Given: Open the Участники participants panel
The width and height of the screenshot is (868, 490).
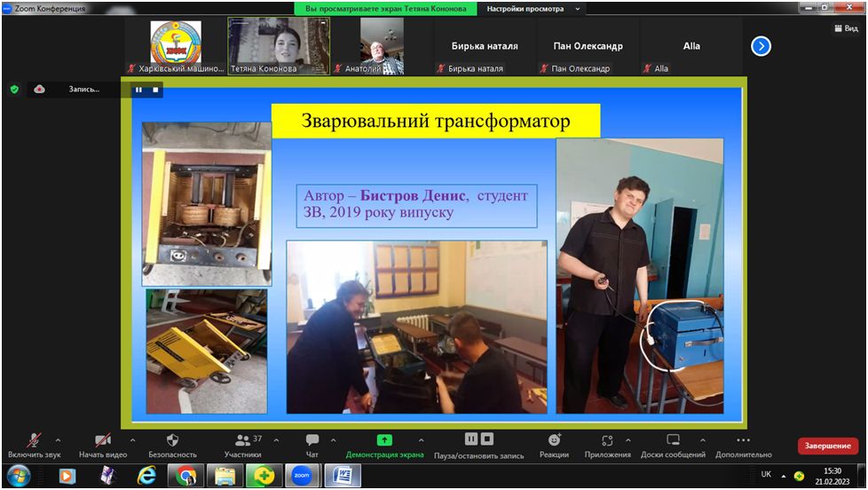Looking at the screenshot, I should point(242,446).
